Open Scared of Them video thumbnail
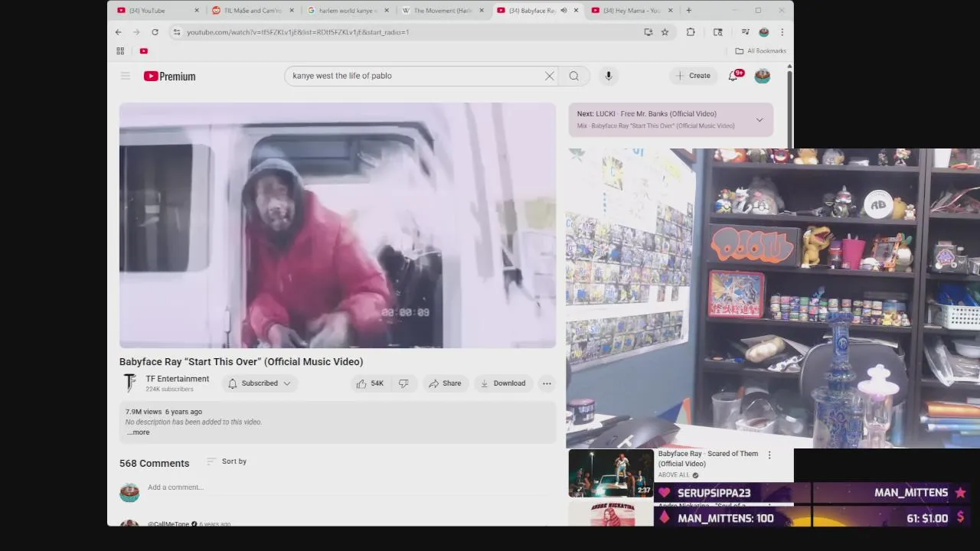 (x=611, y=473)
